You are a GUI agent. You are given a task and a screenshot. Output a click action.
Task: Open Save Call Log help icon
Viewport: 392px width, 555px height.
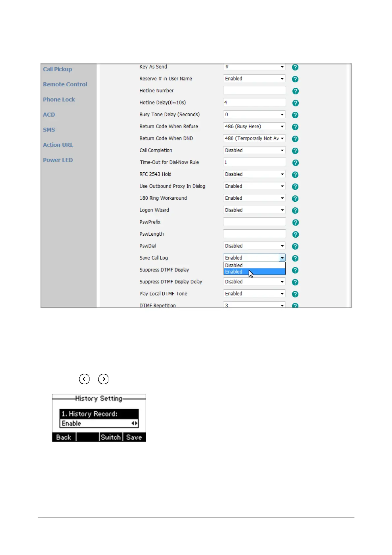295,258
